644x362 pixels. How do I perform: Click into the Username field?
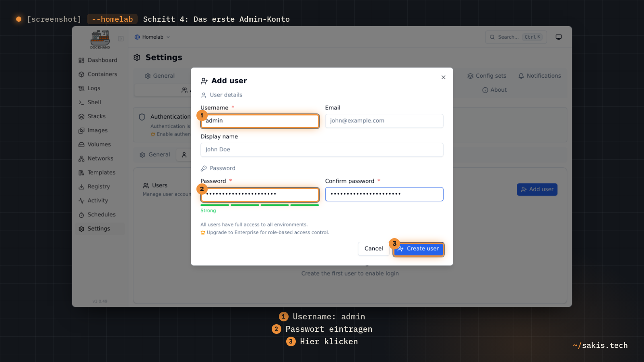pos(260,121)
